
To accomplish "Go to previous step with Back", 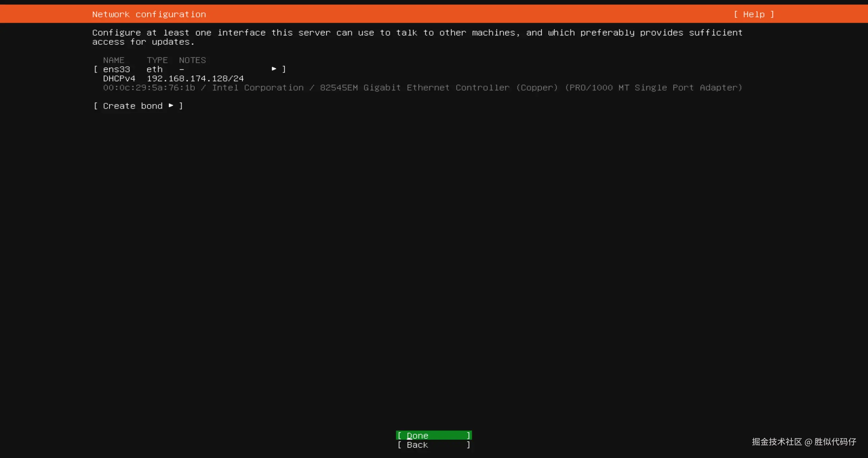I will [x=434, y=445].
